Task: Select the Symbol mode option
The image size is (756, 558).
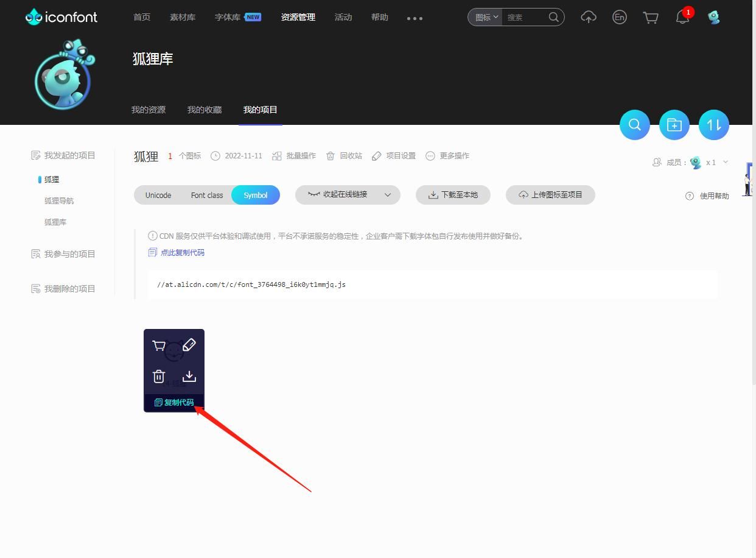Action: click(x=256, y=195)
